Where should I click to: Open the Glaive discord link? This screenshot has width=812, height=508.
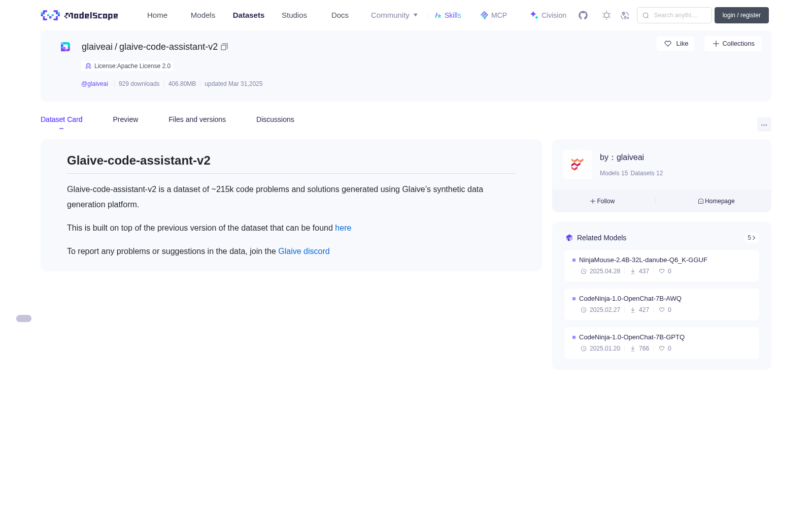pos(304,251)
